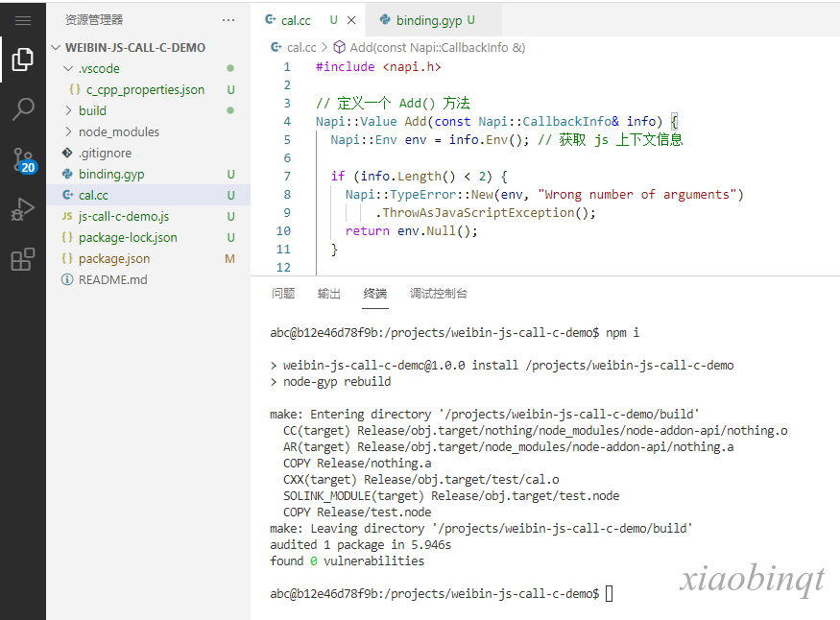
Task: Open README.md from the explorer
Action: click(112, 279)
